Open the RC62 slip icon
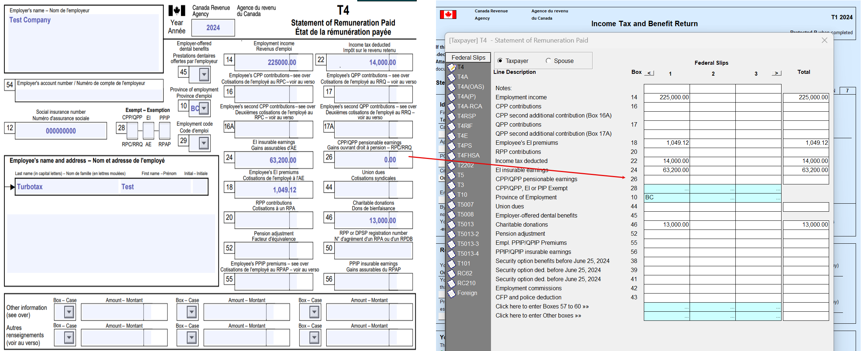 [452, 274]
